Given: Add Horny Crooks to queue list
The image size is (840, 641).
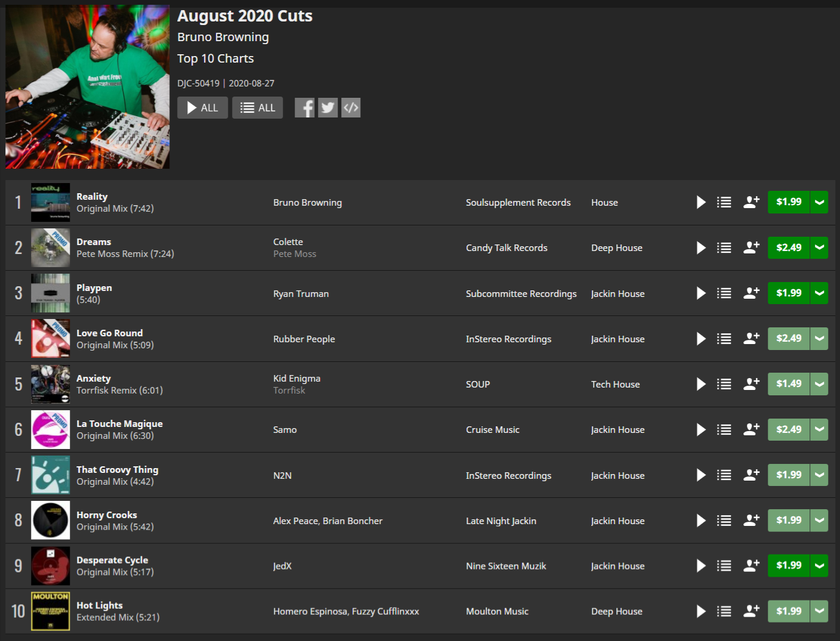Looking at the screenshot, I should (724, 521).
